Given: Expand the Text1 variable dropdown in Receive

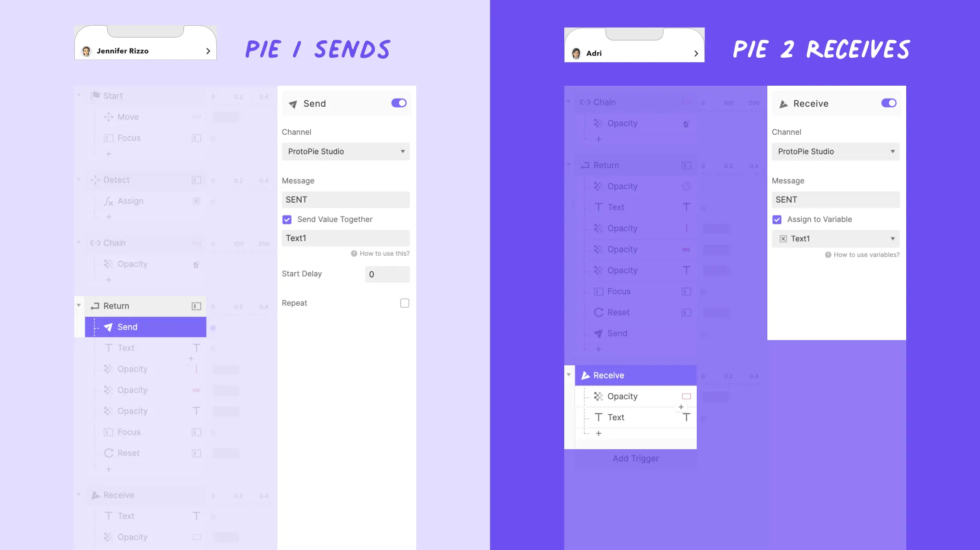Looking at the screenshot, I should (892, 238).
